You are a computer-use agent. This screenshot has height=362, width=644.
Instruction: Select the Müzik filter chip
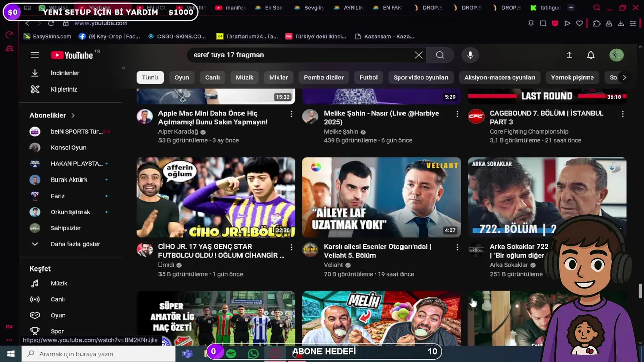pyautogui.click(x=245, y=77)
